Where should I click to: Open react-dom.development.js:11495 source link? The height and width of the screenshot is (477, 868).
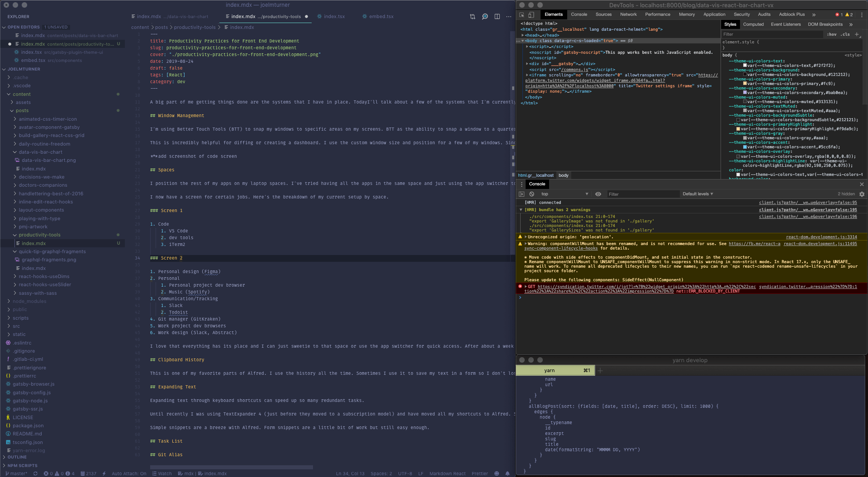pos(820,244)
